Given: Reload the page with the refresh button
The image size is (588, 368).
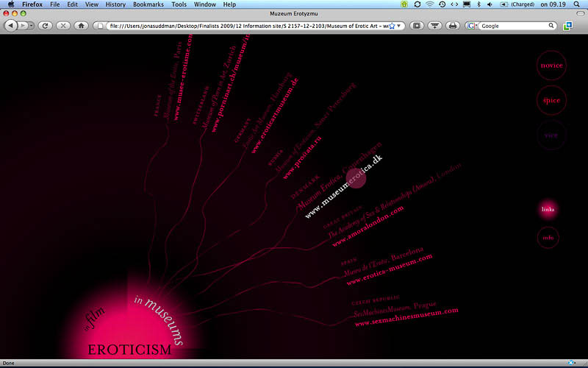Looking at the screenshot, I should click(46, 26).
